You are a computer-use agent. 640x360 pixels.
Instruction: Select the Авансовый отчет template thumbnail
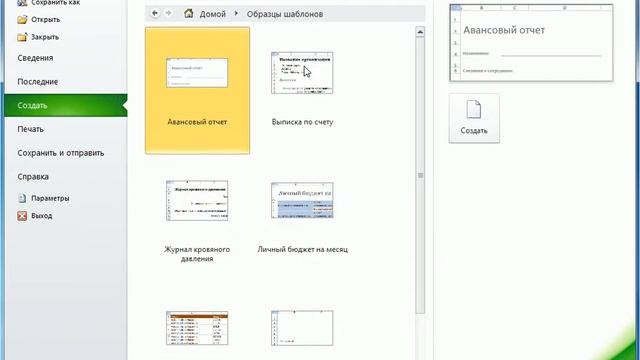[197, 73]
